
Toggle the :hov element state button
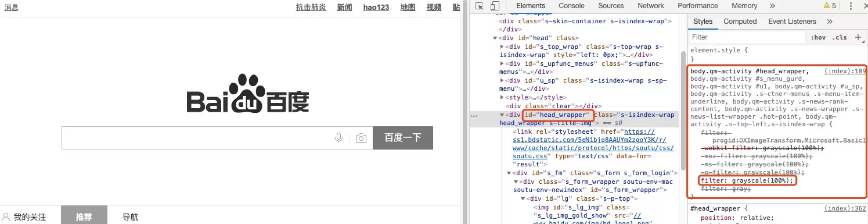(818, 37)
